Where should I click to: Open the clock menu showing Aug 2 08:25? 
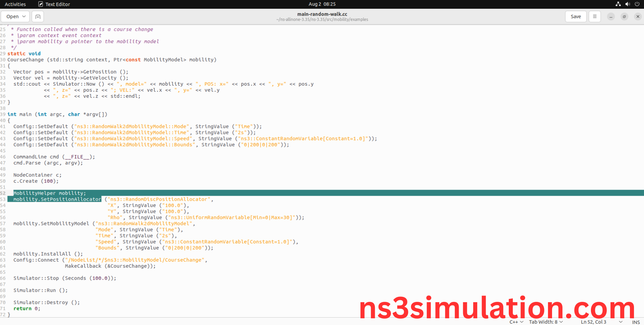[x=322, y=4]
